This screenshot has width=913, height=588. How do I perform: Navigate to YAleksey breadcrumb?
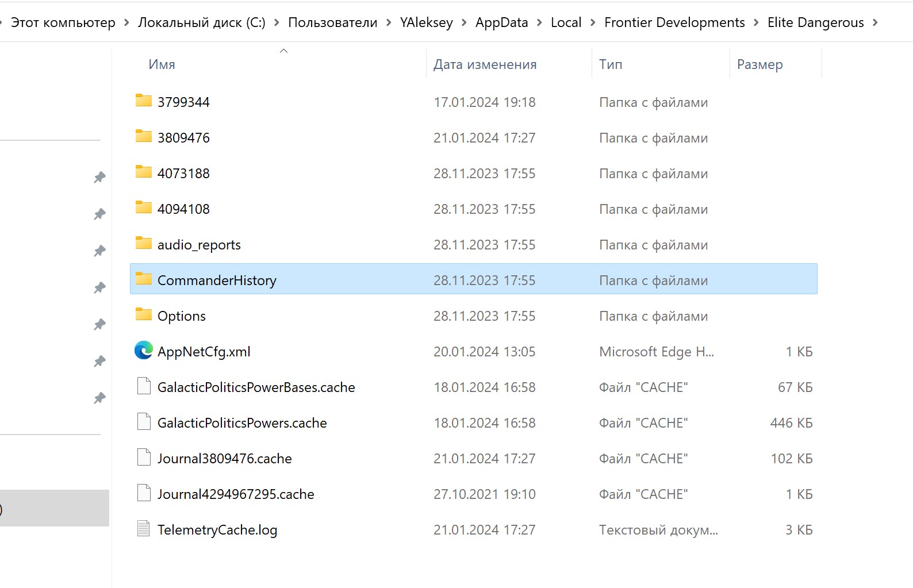[x=427, y=22]
